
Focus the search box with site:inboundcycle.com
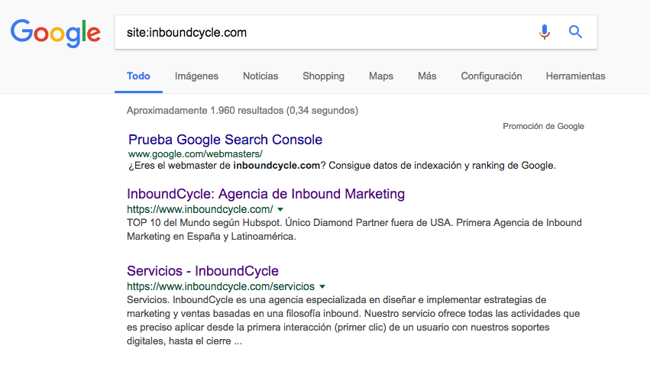coord(356,32)
